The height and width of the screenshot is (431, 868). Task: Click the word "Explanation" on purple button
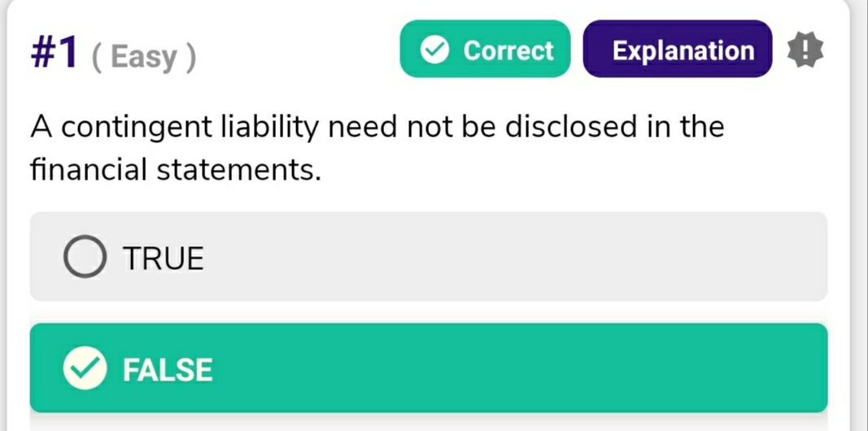[x=683, y=50]
